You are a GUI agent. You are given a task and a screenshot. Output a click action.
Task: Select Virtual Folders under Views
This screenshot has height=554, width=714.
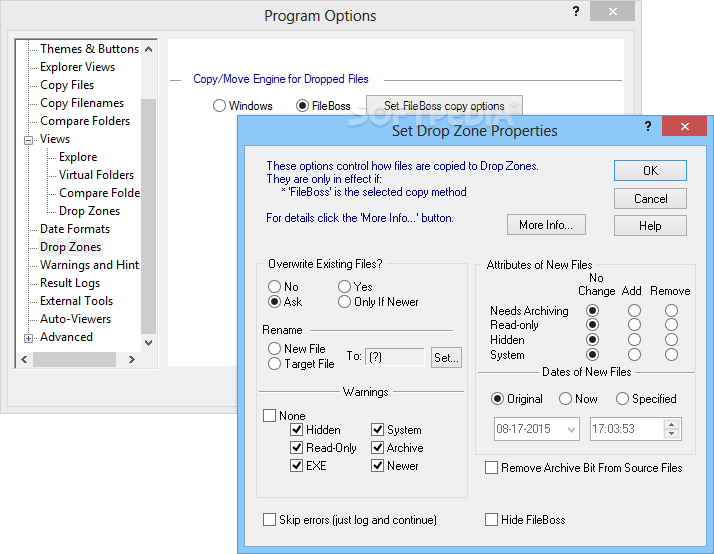click(x=97, y=175)
